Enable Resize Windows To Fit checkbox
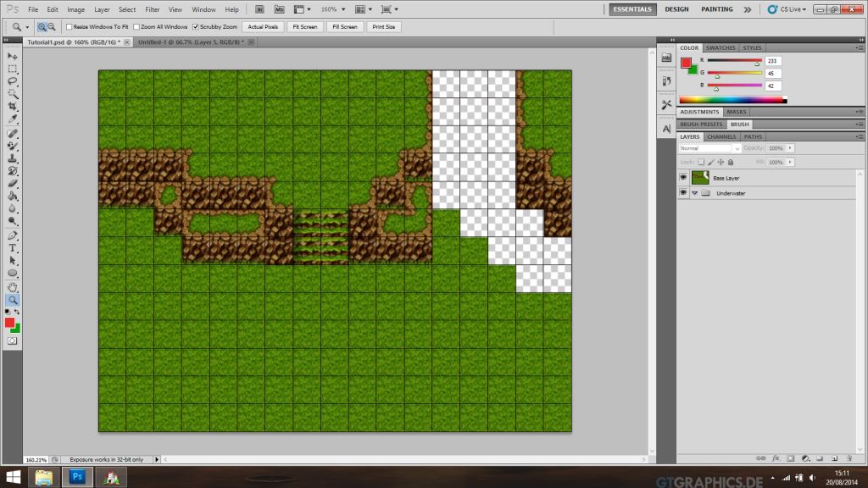Viewport: 868px width, 488px height. tap(70, 26)
